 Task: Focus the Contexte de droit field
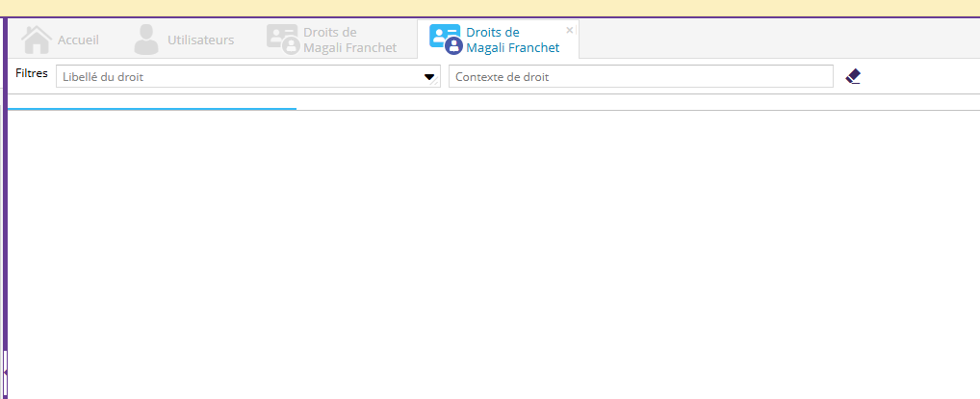(x=640, y=76)
